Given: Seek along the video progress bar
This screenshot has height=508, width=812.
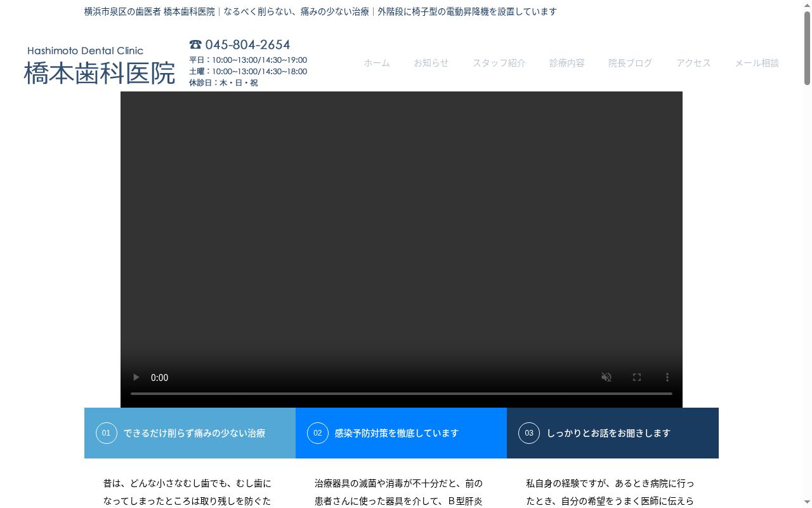Looking at the screenshot, I should tap(402, 394).
